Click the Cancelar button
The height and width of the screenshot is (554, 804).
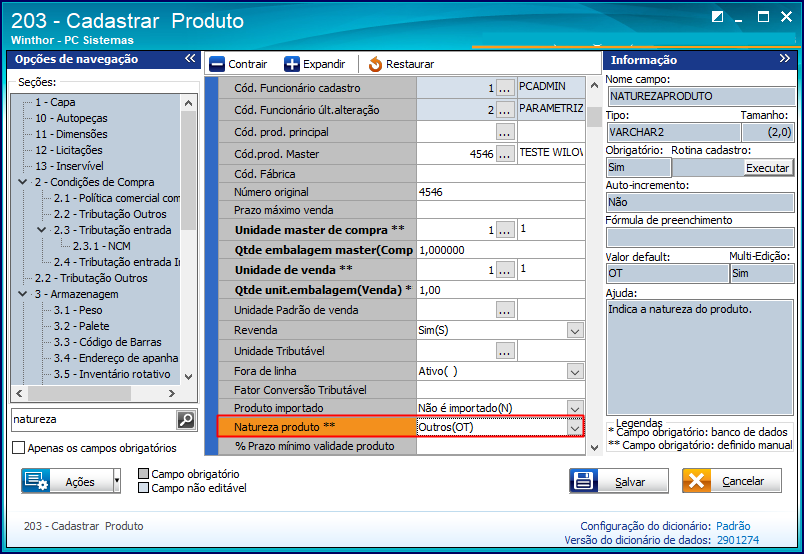[x=732, y=481]
